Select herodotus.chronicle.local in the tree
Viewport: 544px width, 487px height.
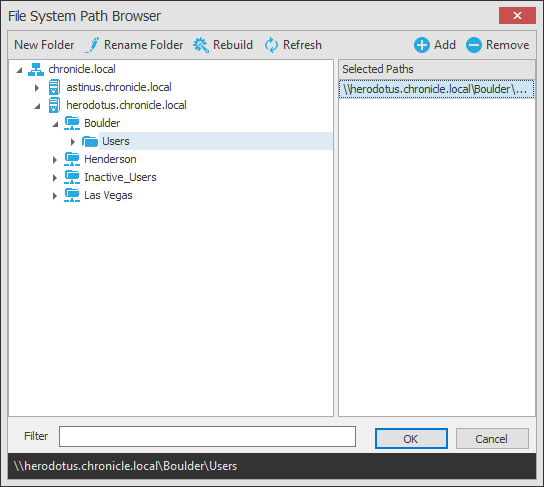(126, 105)
